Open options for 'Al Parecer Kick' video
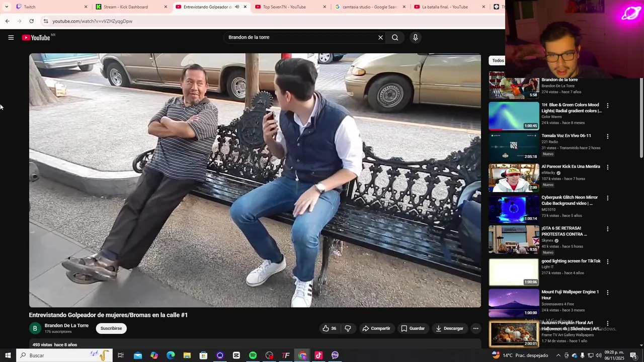 [x=607, y=167]
